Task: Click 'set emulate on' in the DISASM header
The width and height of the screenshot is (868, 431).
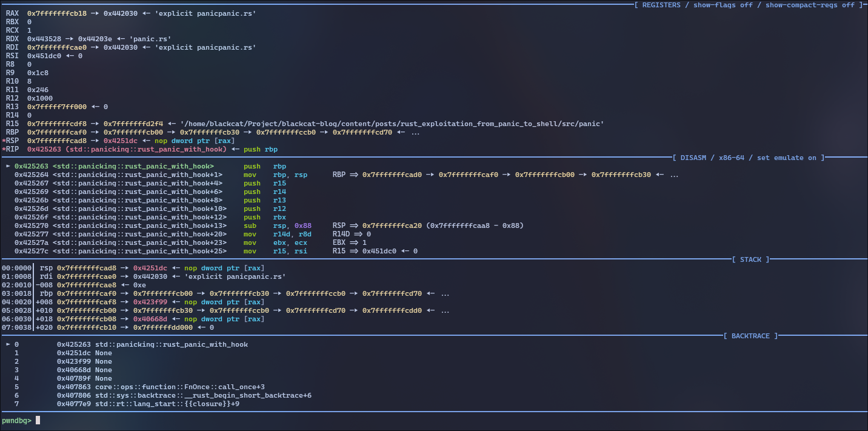Action: coord(787,158)
